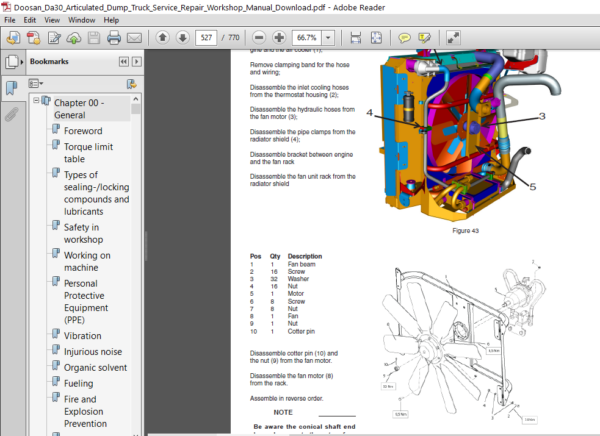Zoom out with minus button
Viewport: 600px width, 436px height.
pos(259,38)
